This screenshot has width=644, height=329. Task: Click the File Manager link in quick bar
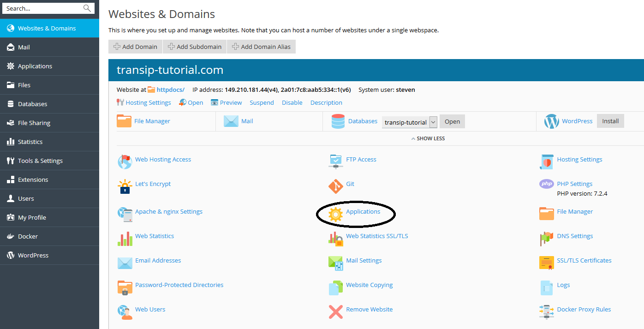[x=152, y=121]
